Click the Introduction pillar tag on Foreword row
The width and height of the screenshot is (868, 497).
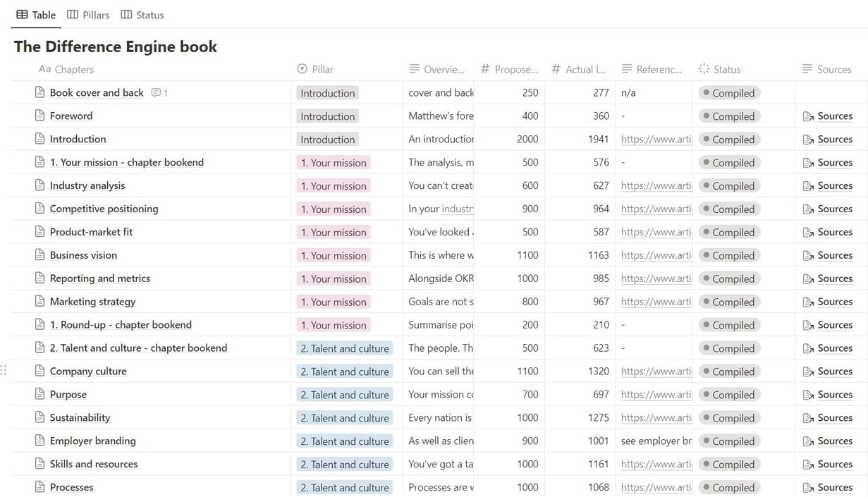[x=328, y=116]
